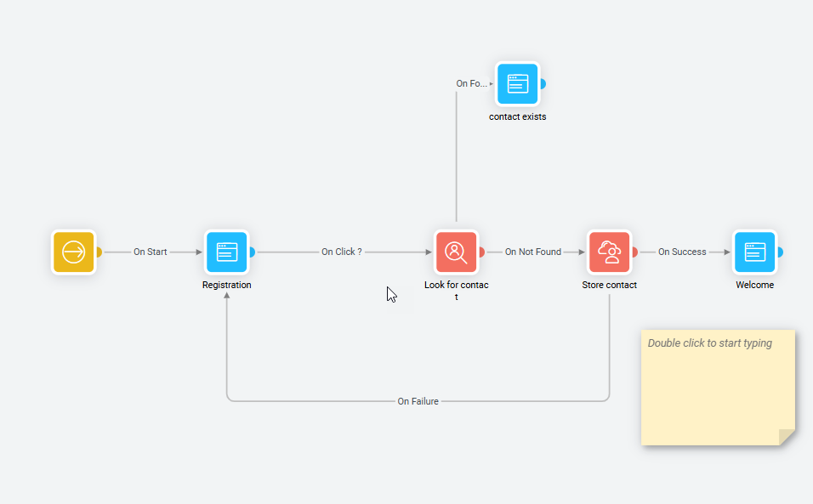
Task: Click the contact exists node's output port
Action: pyautogui.click(x=543, y=83)
